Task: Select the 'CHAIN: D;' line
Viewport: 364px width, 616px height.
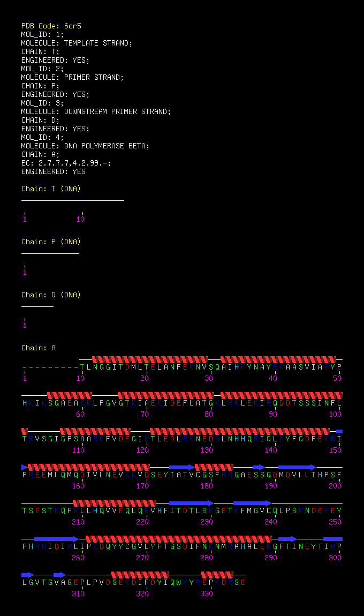Action: 41,120
